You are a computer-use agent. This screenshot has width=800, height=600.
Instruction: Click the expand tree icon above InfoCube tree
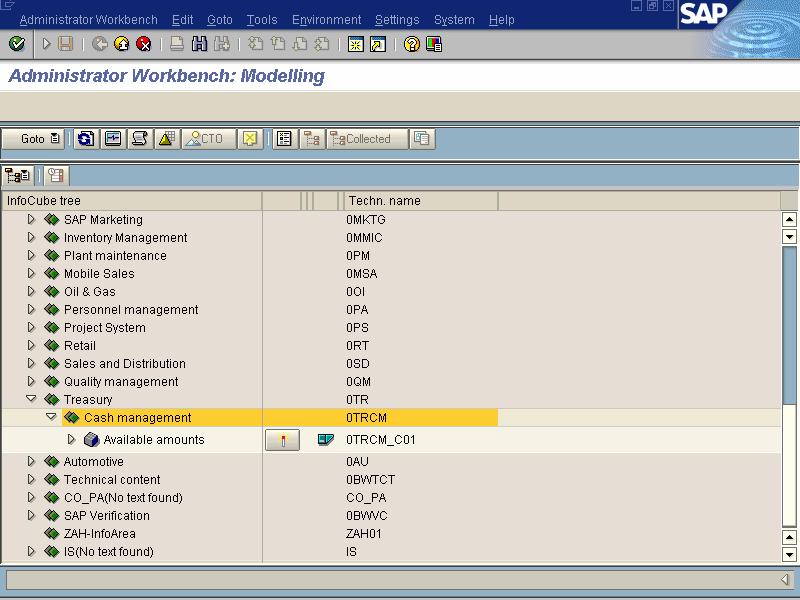pos(17,176)
